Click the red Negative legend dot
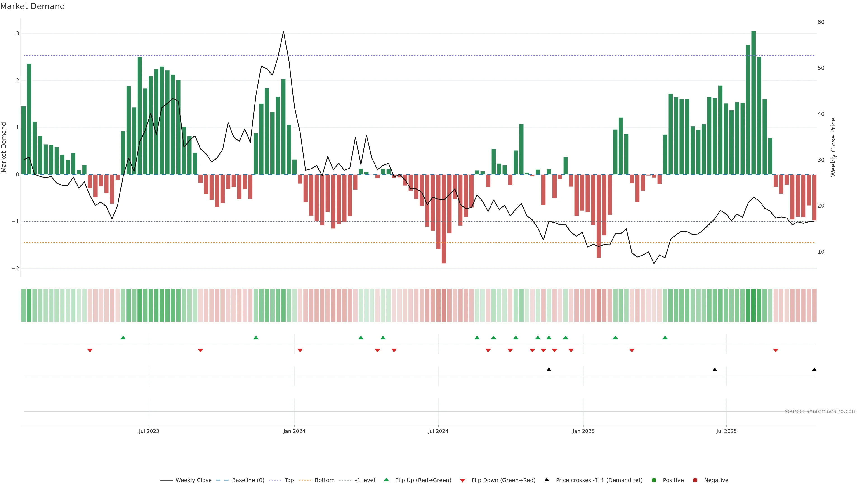Image resolution: width=868 pixels, height=488 pixels. pyautogui.click(x=695, y=480)
